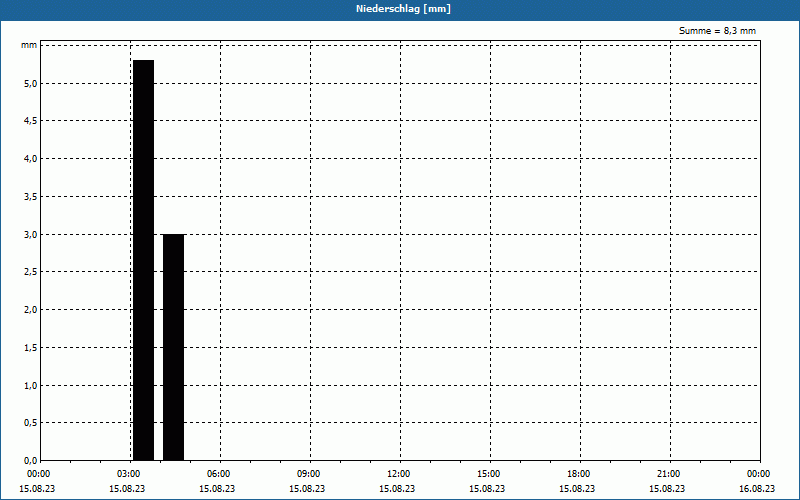Click the 21:00 time label
The height and width of the screenshot is (500, 800).
click(668, 474)
